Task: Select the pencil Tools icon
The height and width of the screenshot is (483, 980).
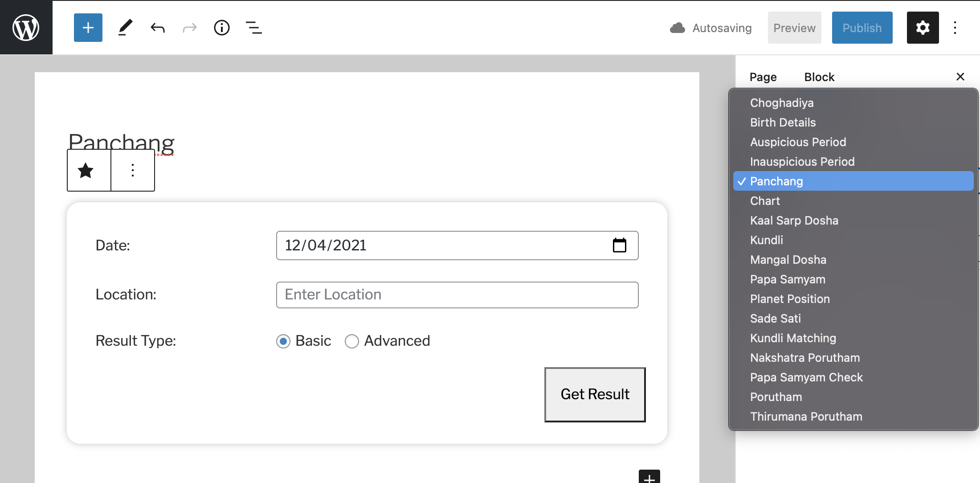Action: click(125, 28)
